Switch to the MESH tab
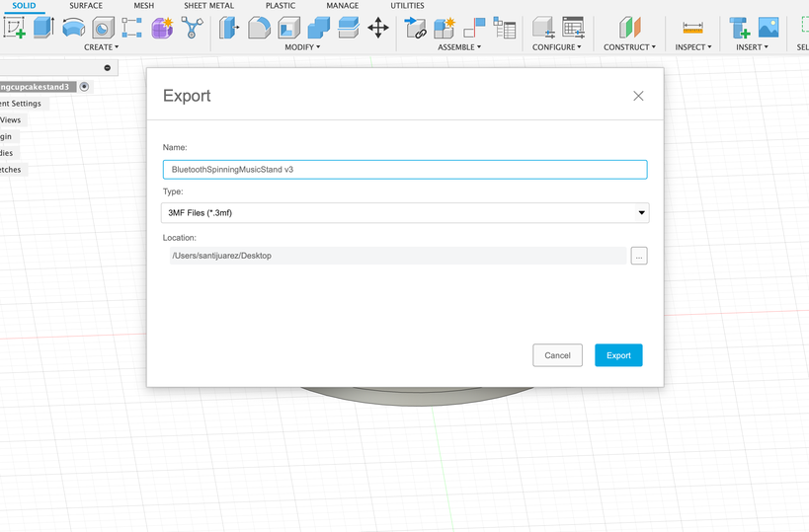 [144, 6]
